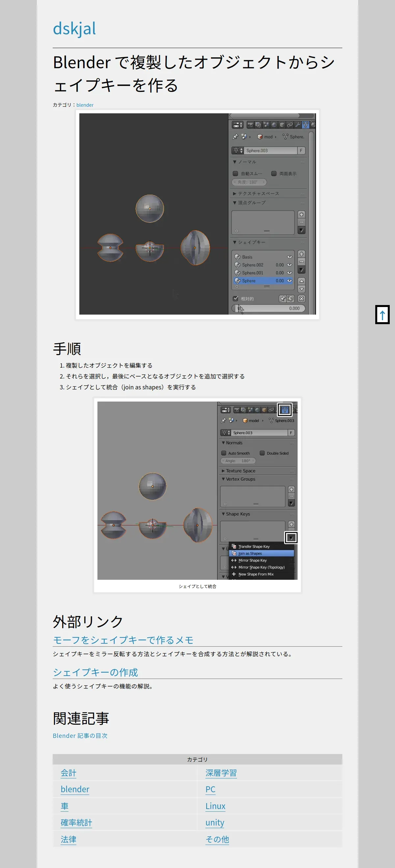395x868 pixels.
Task: Open the constraints (chain) tab in the Japanese screenshot
Action: pyautogui.click(x=290, y=125)
